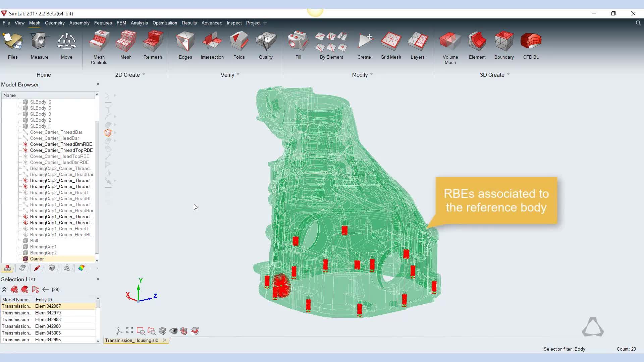Image resolution: width=644 pixels, height=362 pixels.
Task: Collapse the Selection List with double chevron
Action: pos(4,289)
